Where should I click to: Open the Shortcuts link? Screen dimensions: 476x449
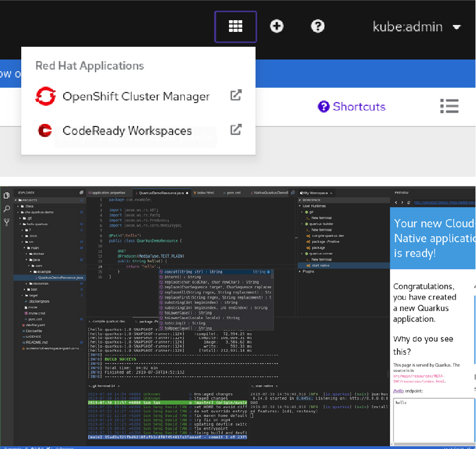point(352,107)
